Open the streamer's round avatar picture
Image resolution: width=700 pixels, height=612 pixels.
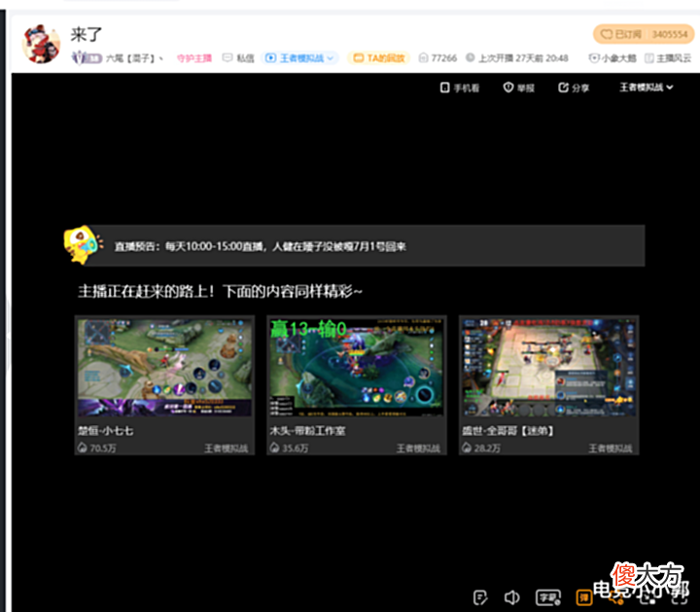pyautogui.click(x=41, y=44)
